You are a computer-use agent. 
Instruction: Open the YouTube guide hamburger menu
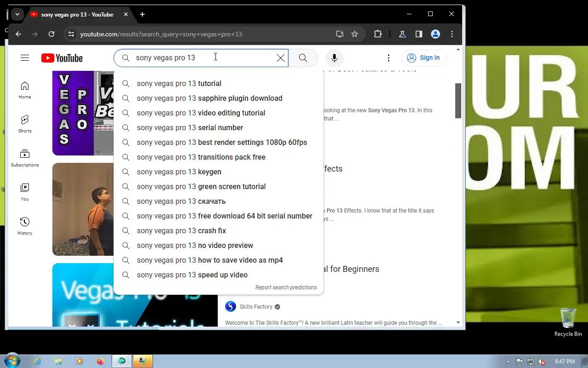pyautogui.click(x=25, y=57)
